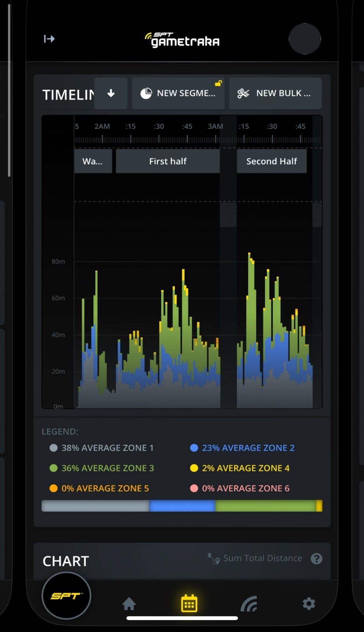Click the CHART heading

coord(66,561)
